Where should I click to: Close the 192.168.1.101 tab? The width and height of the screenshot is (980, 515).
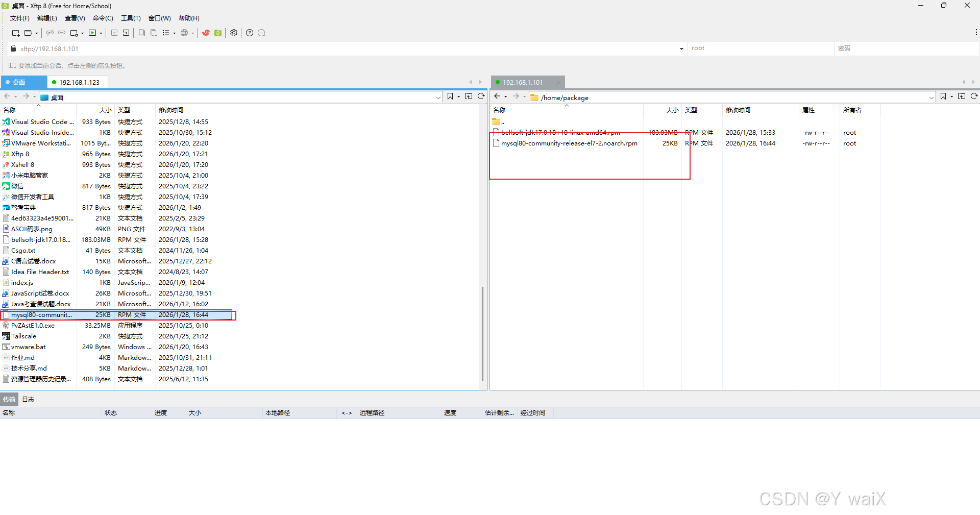point(558,82)
